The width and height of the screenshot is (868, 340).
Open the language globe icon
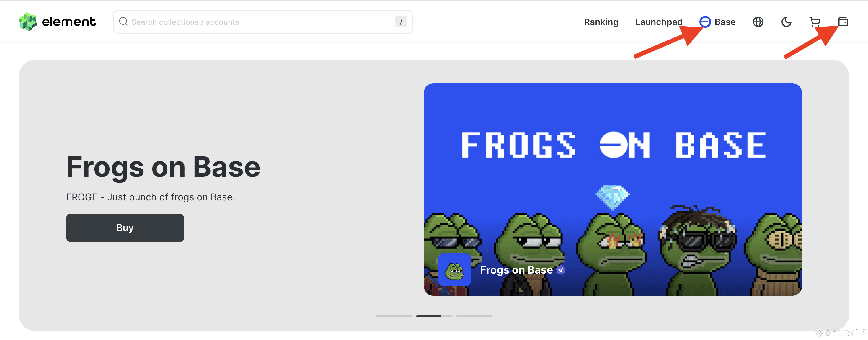point(758,22)
